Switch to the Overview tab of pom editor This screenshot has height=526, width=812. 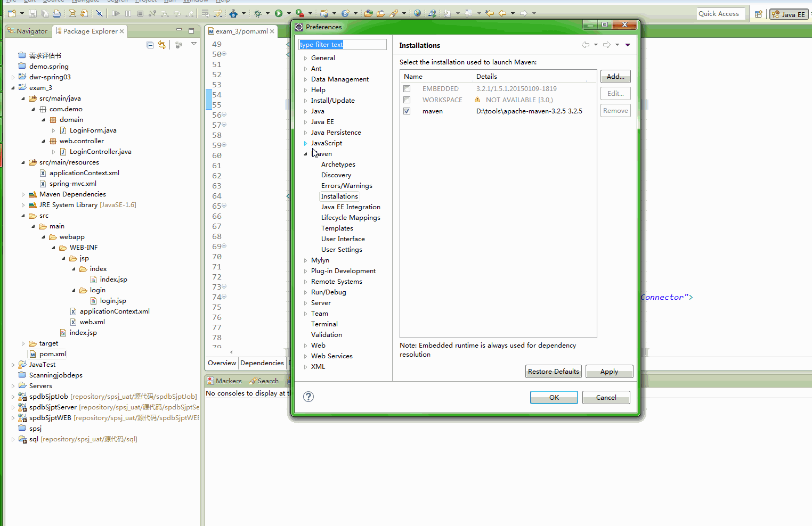(222, 363)
